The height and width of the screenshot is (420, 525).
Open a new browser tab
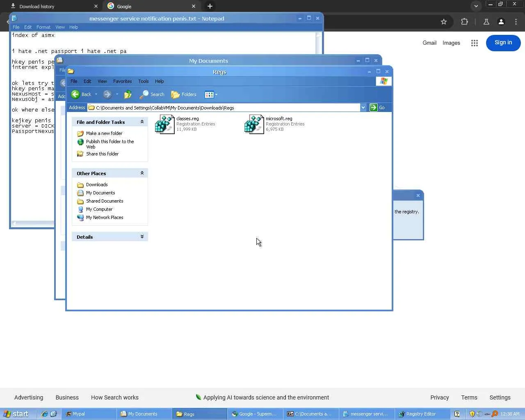210,6
